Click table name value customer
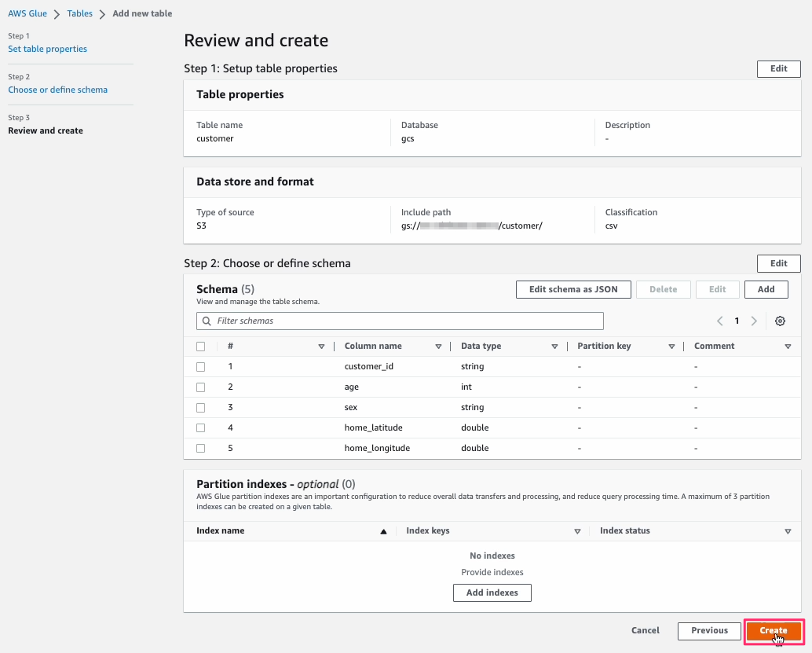The width and height of the screenshot is (812, 653). 215,139
